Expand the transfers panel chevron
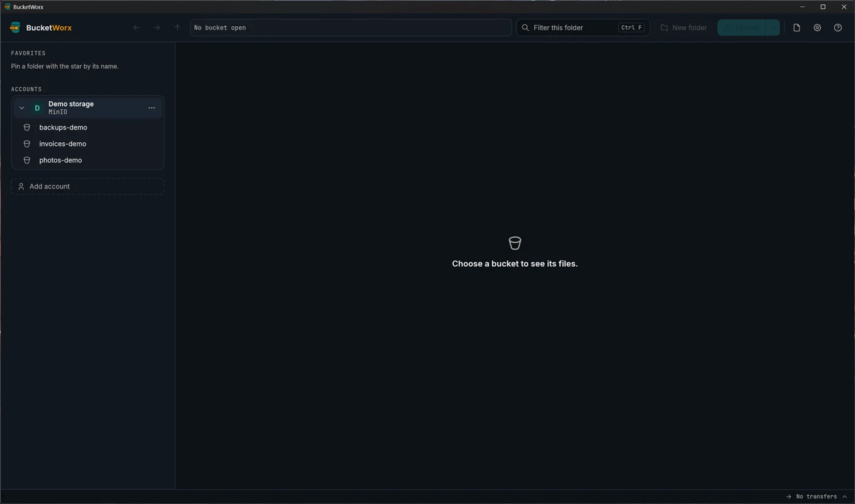This screenshot has width=855, height=504. point(845,497)
